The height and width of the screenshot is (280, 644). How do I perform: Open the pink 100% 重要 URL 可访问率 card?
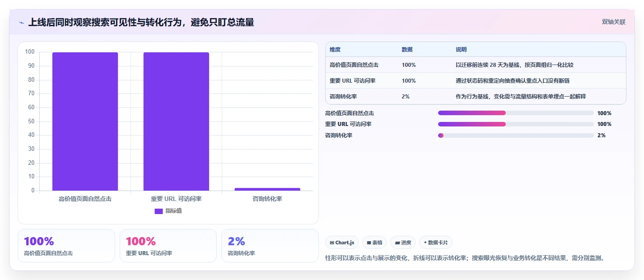[x=168, y=246]
